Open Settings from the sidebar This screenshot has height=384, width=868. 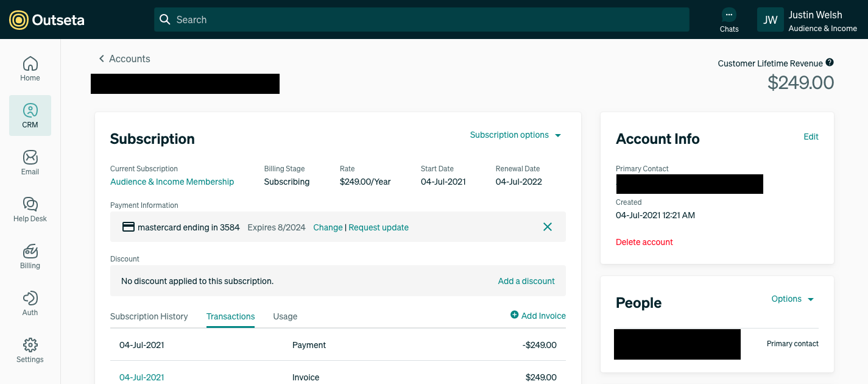[x=30, y=350]
